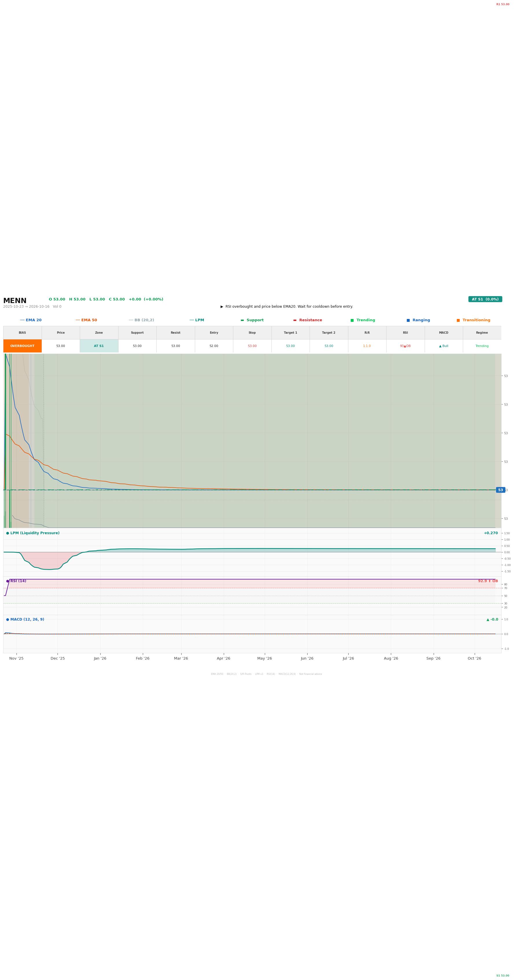Click the BIAS column header
The image size is (514, 980).
23,333
